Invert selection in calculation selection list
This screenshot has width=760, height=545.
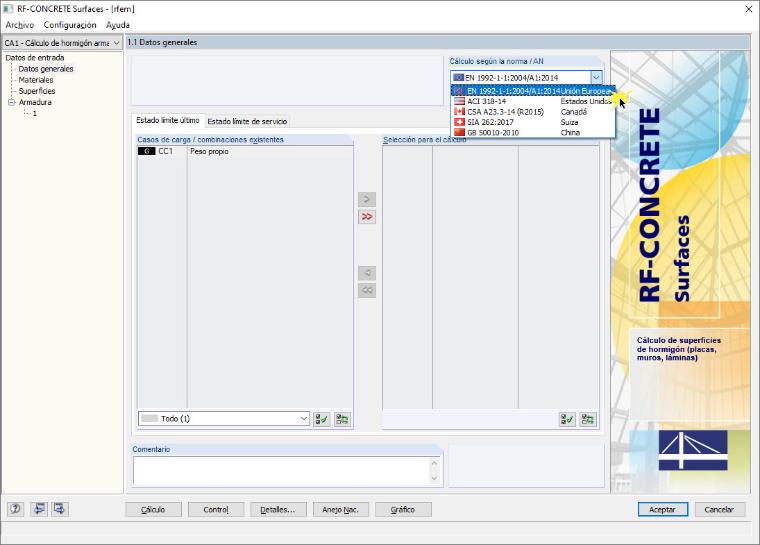pos(588,419)
